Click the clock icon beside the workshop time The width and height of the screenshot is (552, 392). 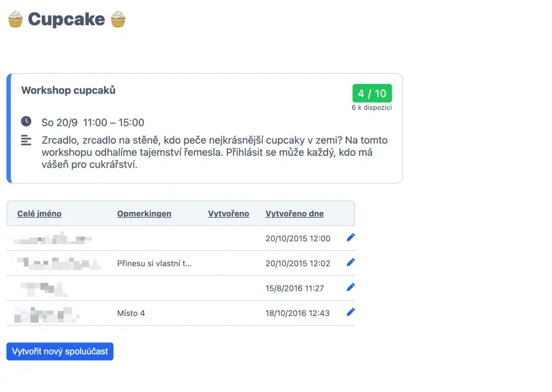point(26,121)
